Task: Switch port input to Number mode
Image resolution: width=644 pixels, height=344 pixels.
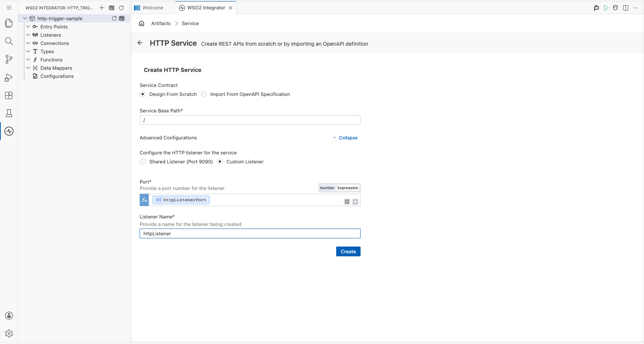Action: pos(327,188)
